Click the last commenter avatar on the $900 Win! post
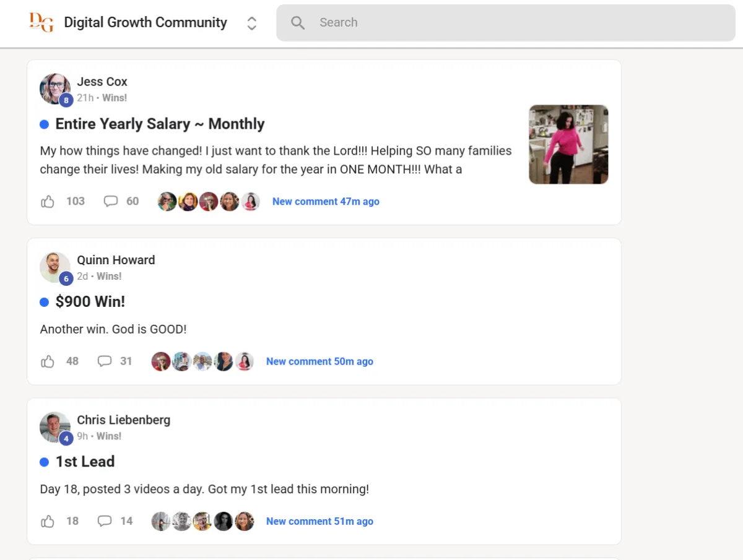743x560 pixels. 244,361
